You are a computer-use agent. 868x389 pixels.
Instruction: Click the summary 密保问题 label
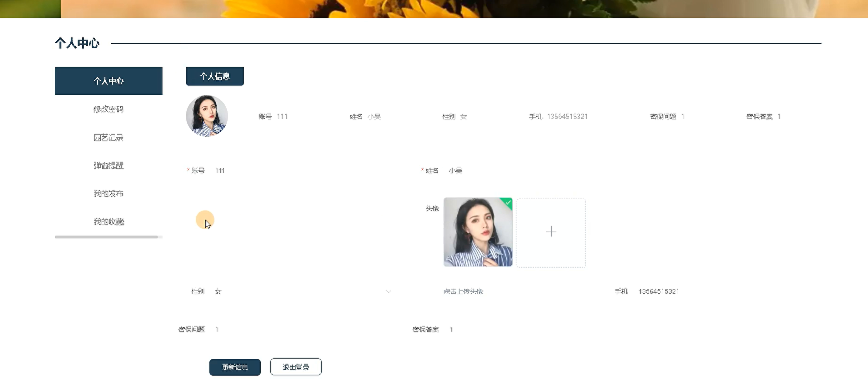(x=663, y=117)
